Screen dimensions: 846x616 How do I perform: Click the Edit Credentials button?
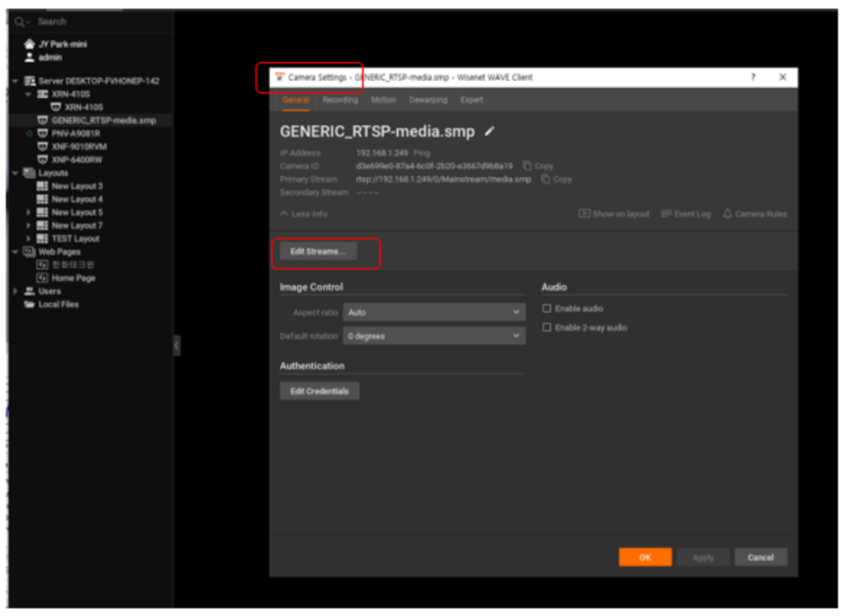pyautogui.click(x=319, y=391)
